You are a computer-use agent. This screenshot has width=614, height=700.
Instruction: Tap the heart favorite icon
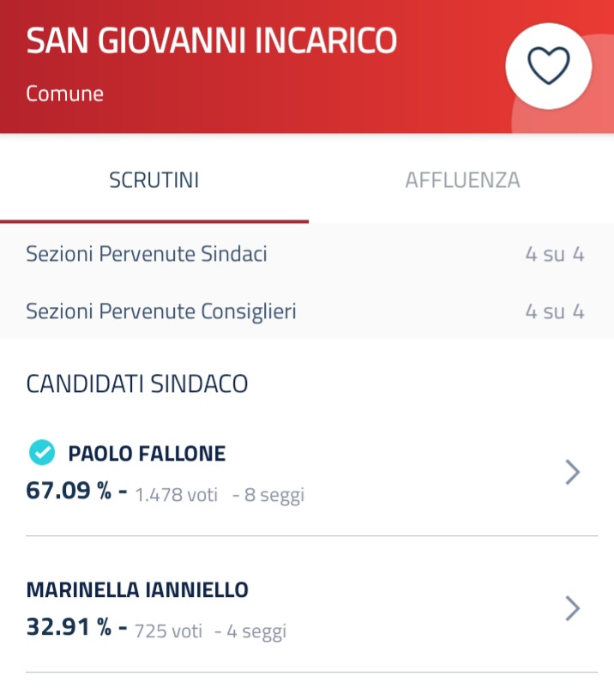(x=549, y=66)
